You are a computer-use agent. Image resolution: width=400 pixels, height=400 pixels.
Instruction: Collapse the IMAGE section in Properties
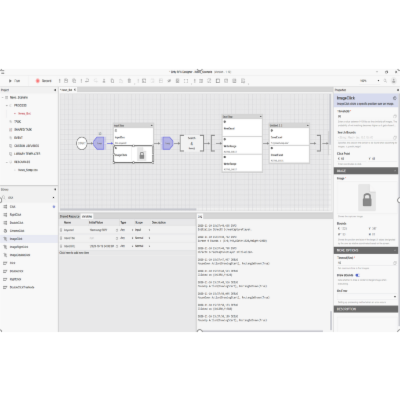click(395, 171)
